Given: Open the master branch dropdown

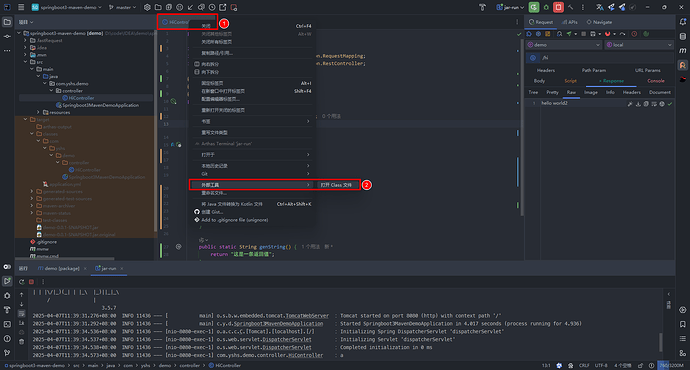Looking at the screenshot, I should click(122, 7).
